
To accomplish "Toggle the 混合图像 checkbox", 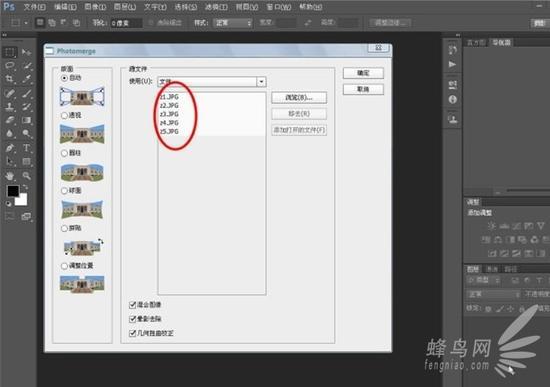I will 133,305.
